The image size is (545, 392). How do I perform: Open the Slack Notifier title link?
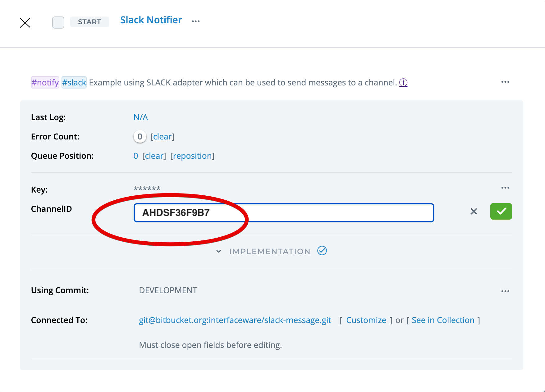click(151, 20)
